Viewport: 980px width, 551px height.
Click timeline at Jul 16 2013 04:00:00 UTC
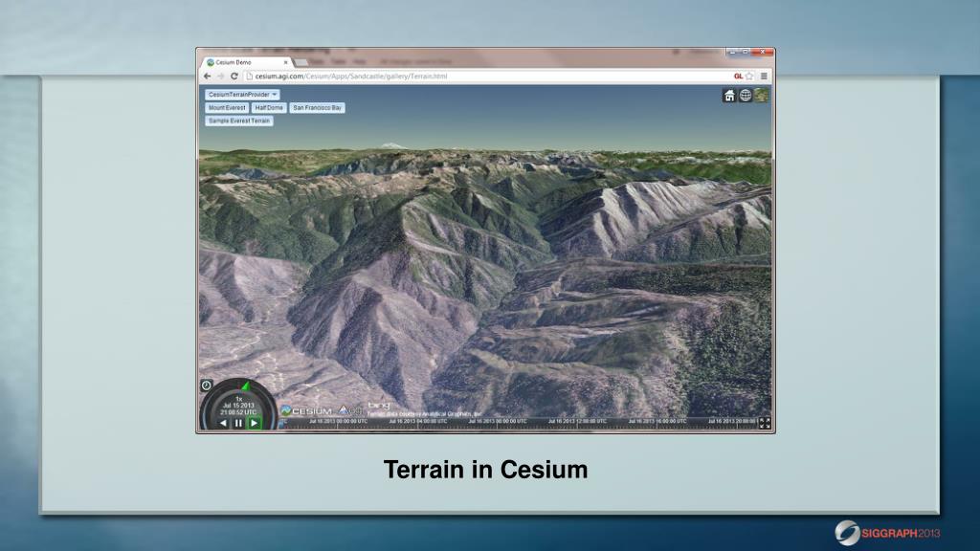[417, 422]
